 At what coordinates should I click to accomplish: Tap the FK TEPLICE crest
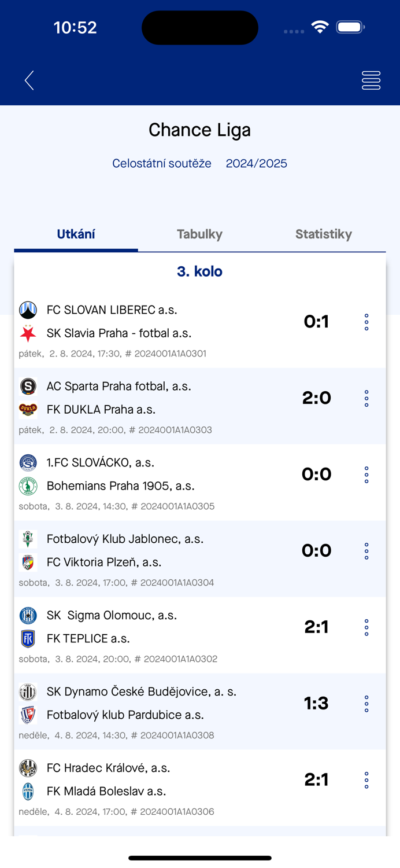28,638
